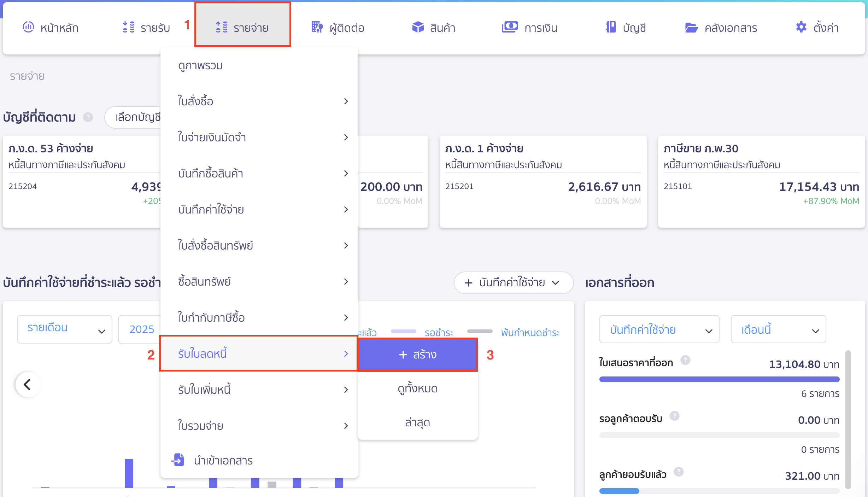Image resolution: width=868 pixels, height=497 pixels.
Task: Click the 13,104.80 บาท quotation total
Action: [x=804, y=364]
